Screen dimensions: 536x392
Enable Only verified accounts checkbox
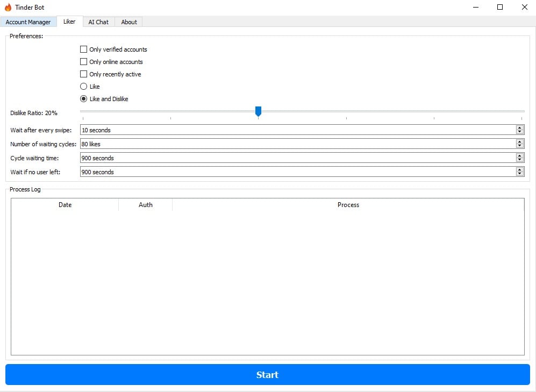83,49
